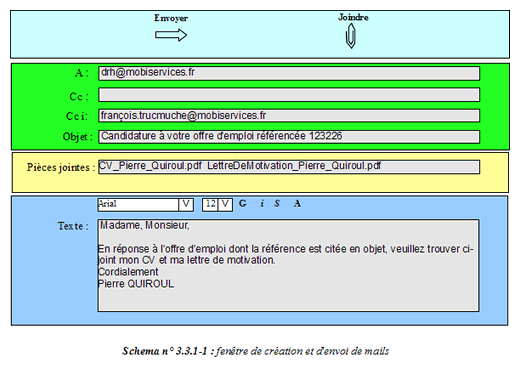Click the Joindre label
520x368 pixels.
point(353,17)
